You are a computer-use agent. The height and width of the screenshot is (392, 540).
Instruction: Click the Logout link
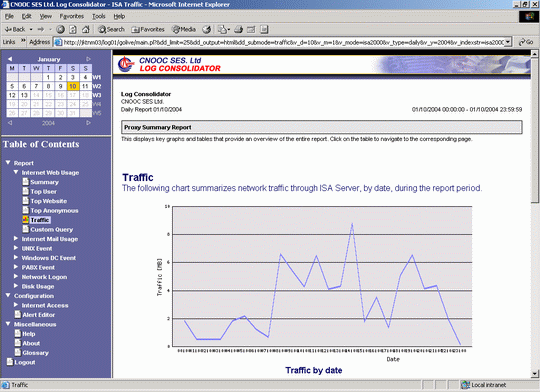coord(24,362)
